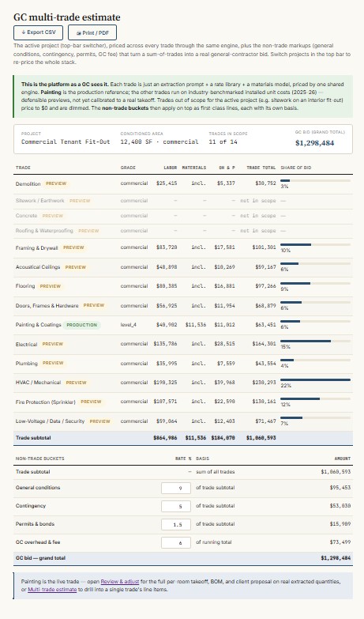Click the Contingency amount $53,030
This screenshot has height=619, width=364.
(x=340, y=506)
